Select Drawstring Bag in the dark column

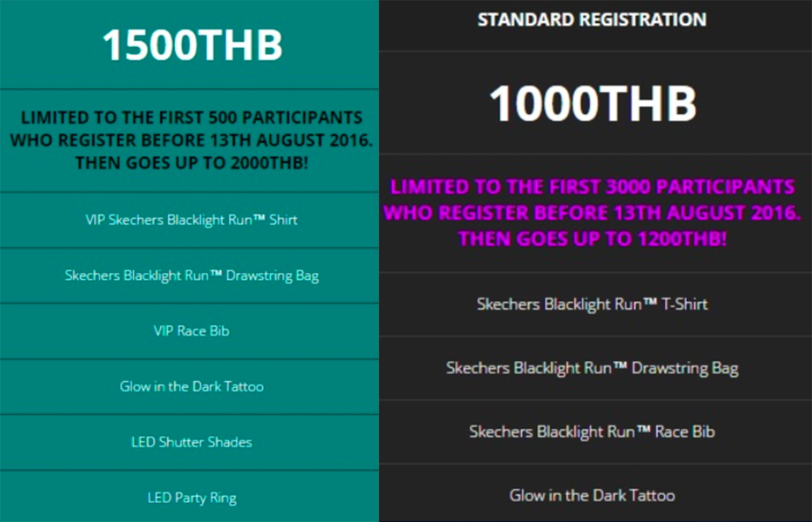coord(592,368)
